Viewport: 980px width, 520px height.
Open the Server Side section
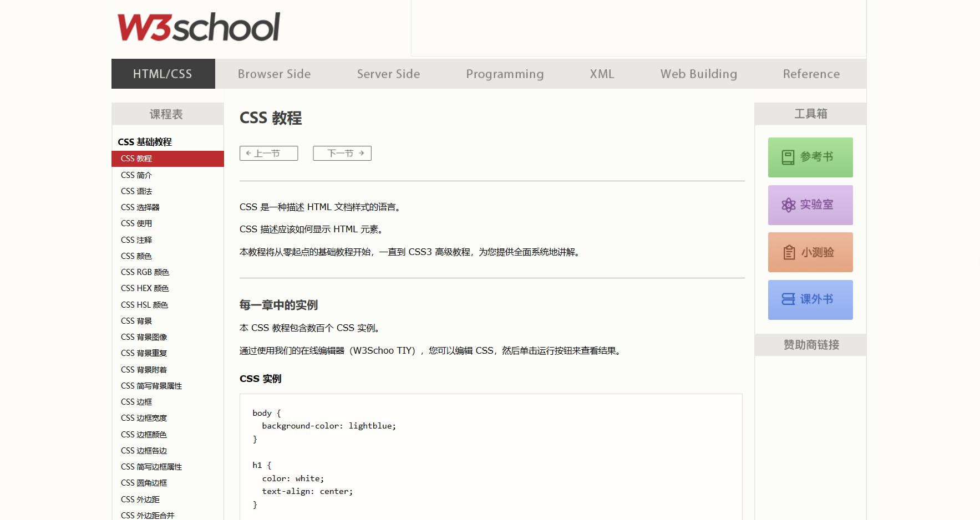point(388,73)
